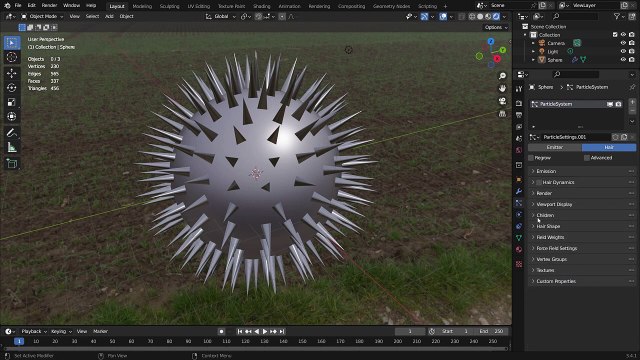Image resolution: width=640 pixels, height=360 pixels.
Task: Open the Global orientation dropdown
Action: (x=221, y=17)
